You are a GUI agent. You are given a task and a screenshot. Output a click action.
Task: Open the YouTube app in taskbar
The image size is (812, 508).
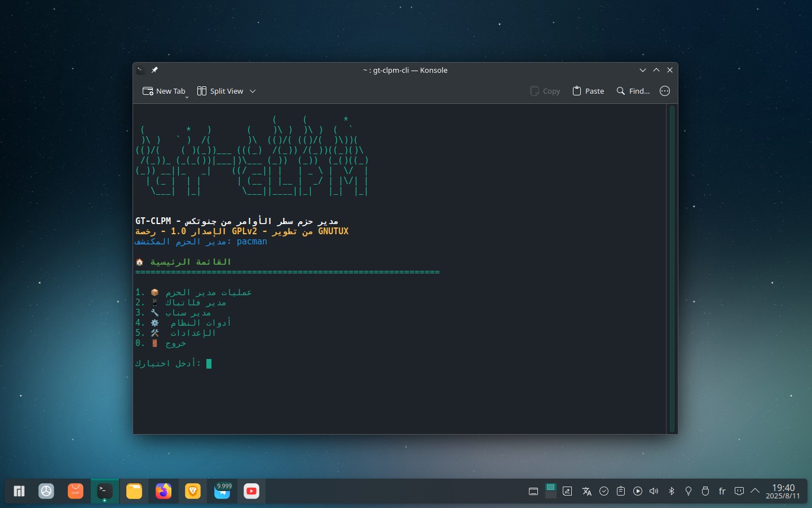pos(251,491)
